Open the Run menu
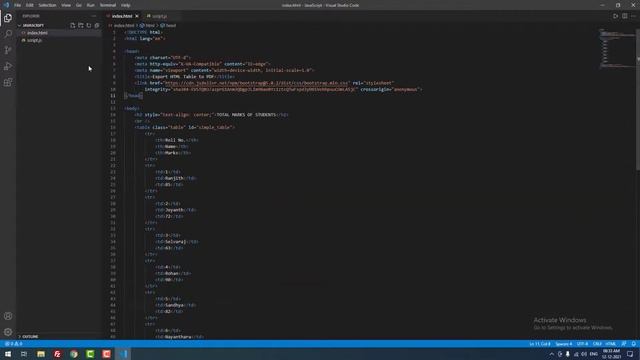 [91, 5]
